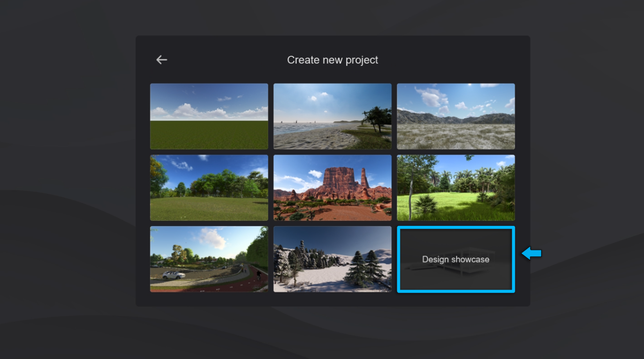644x359 pixels.
Task: Click the snow-covered pine trees
Action: click(366, 267)
